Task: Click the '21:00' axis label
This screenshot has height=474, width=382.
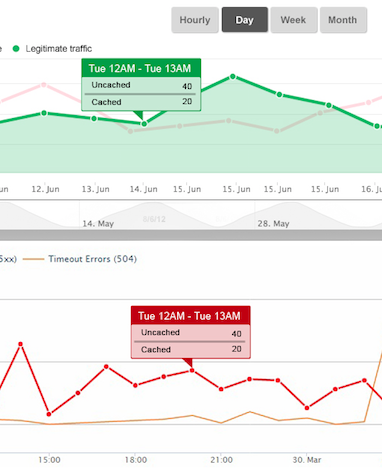Action: [x=221, y=460]
